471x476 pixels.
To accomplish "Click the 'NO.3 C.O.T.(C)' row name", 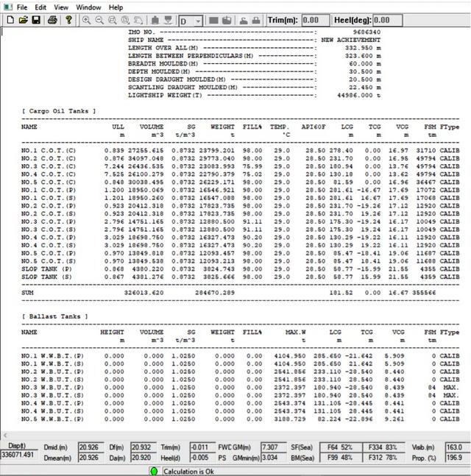I will pos(49,166).
